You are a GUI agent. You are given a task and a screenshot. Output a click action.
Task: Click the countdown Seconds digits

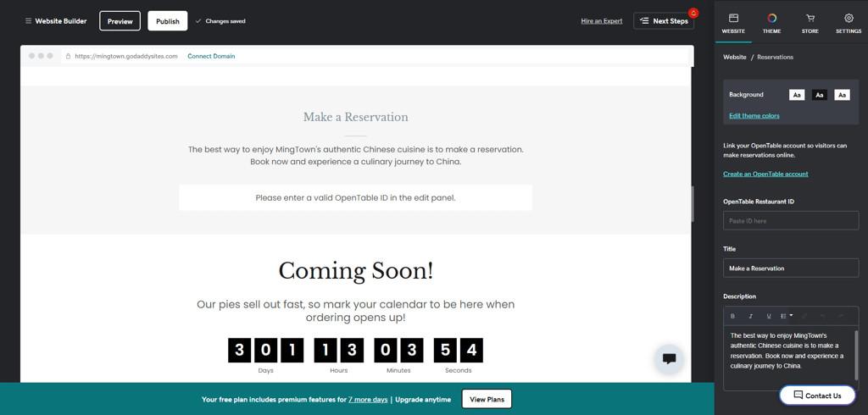459,351
